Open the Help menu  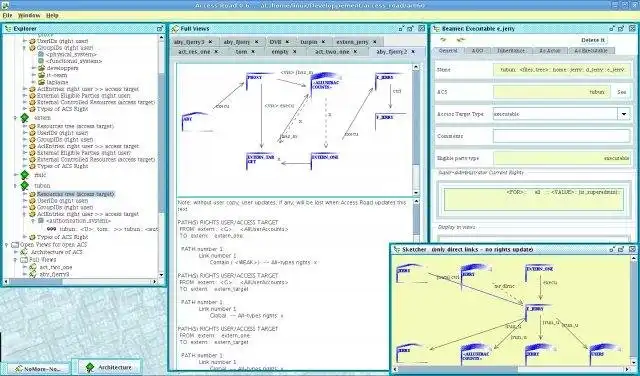tap(52, 15)
